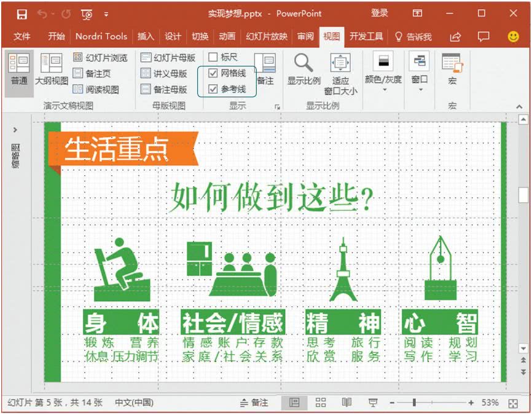The image size is (532, 415).
Task: Open the Insert (插入) tab
Action: 146,36
